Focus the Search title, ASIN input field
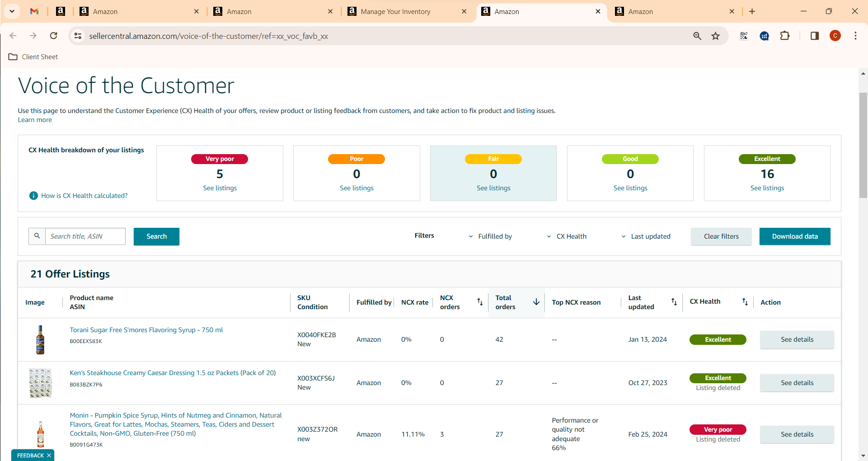Viewport: 868px width, 461px height. click(85, 236)
